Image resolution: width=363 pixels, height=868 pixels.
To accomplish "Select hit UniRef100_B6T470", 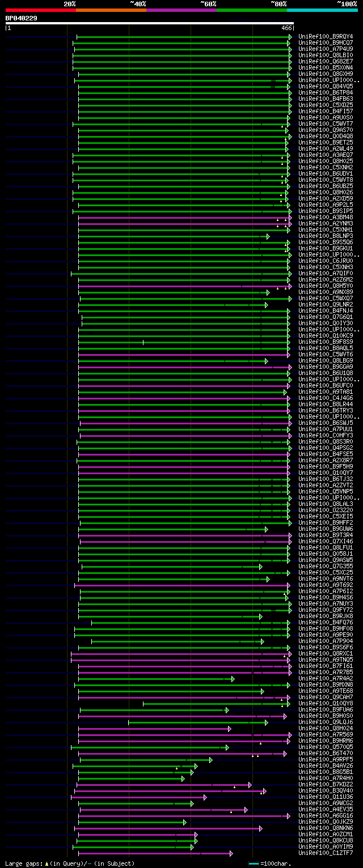I will coord(326,754).
